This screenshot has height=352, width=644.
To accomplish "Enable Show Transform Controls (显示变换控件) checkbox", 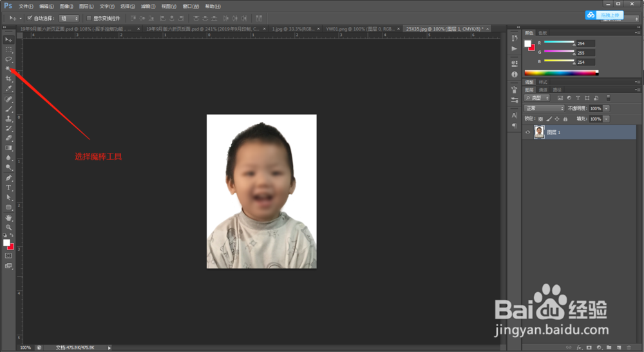I will tap(89, 18).
